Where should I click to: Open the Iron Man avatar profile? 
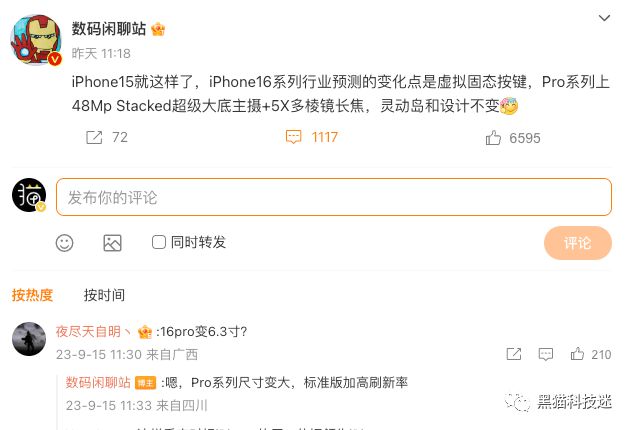pyautogui.click(x=36, y=40)
